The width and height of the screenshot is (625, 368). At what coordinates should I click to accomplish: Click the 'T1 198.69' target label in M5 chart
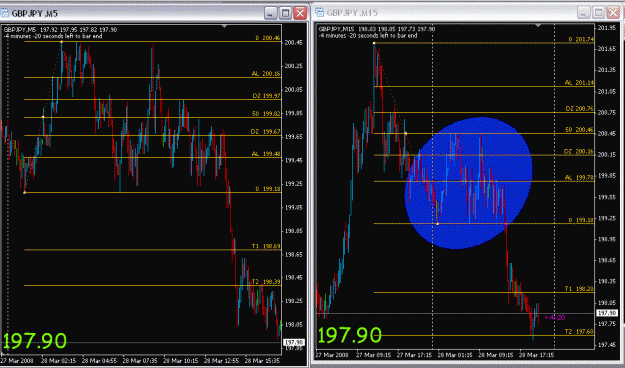coord(266,246)
